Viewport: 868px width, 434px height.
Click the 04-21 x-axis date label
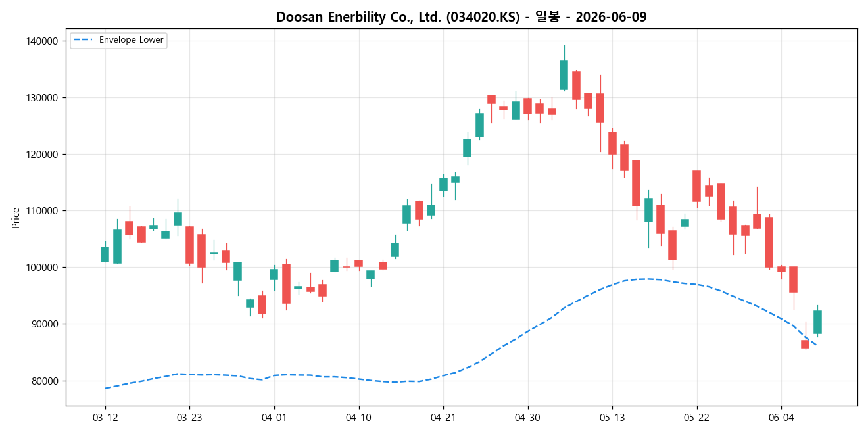443,418
